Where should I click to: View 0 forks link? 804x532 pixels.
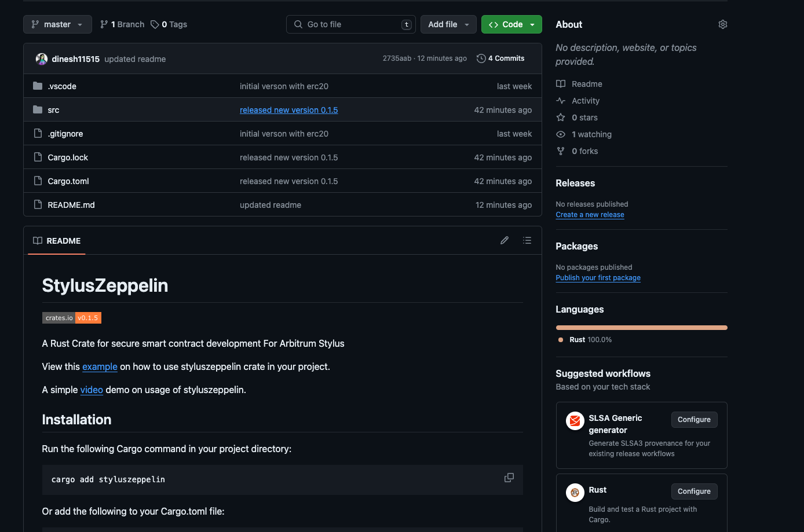pyautogui.click(x=584, y=151)
